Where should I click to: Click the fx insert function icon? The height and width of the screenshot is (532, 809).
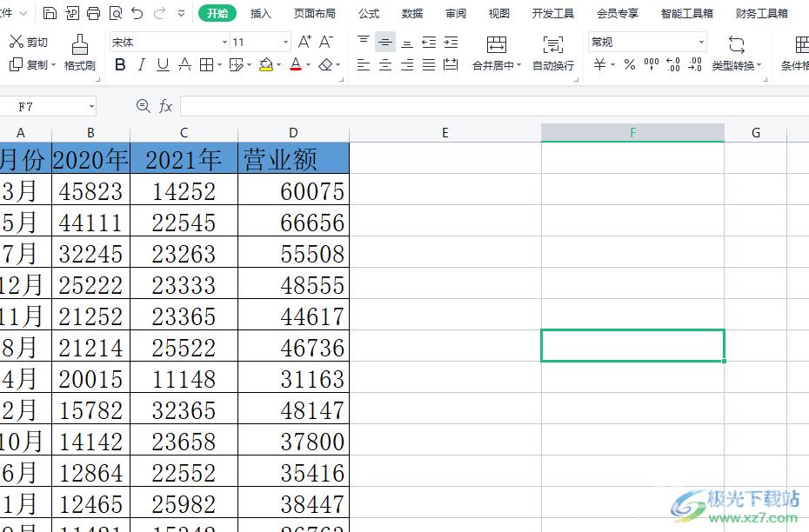pyautogui.click(x=165, y=106)
